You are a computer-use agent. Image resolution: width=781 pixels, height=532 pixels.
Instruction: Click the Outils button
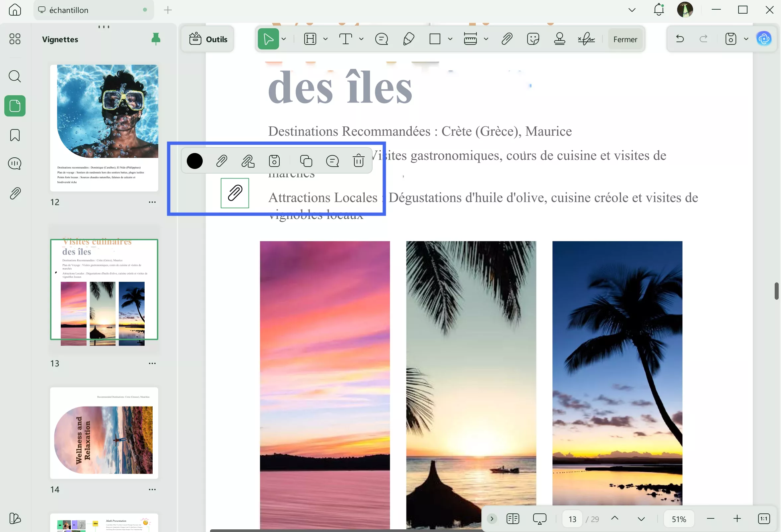[x=208, y=39]
